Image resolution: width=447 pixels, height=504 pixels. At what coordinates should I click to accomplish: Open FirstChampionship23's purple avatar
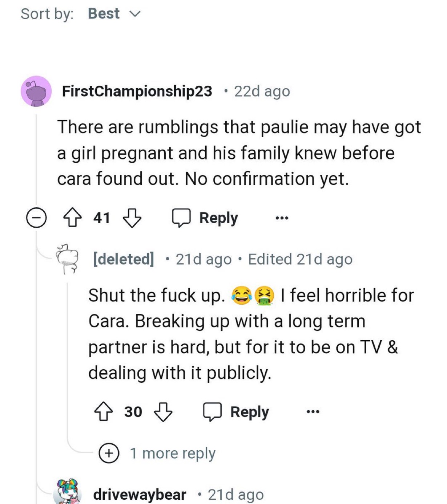click(x=36, y=91)
